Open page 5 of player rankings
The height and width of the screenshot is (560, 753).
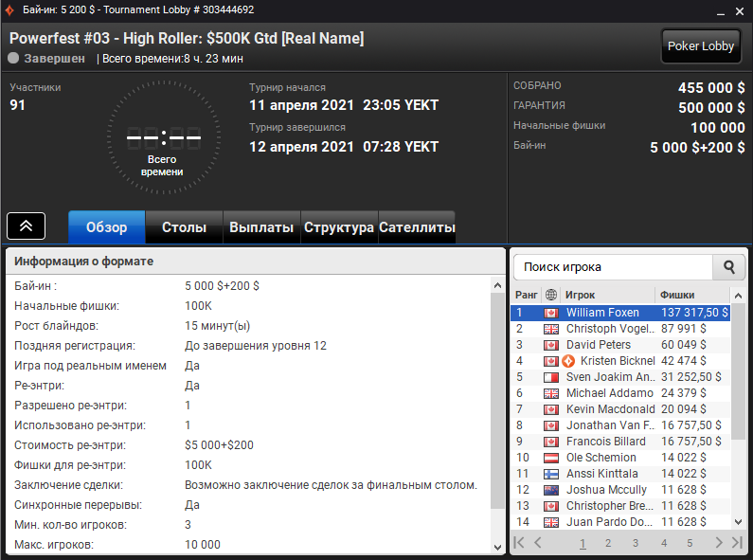coord(690,543)
